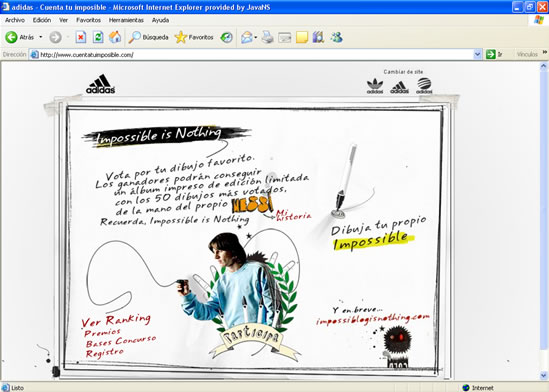Click the page scrollbar down arrow
This screenshot has height=392, width=549.
tap(544, 376)
